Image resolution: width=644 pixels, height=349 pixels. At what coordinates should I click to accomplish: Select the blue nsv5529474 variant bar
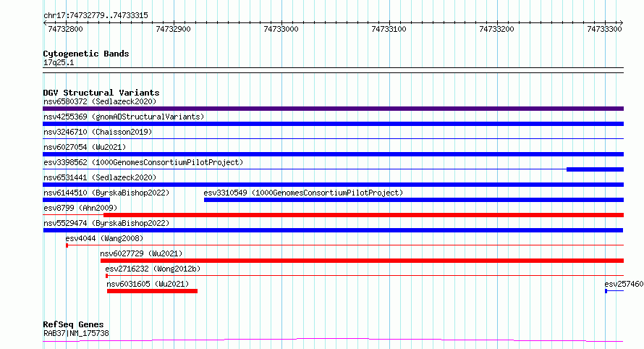point(333,230)
